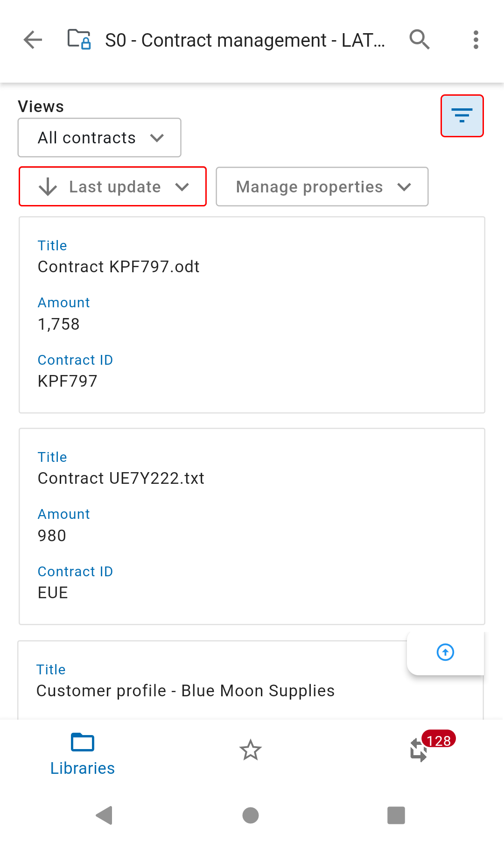The width and height of the screenshot is (504, 842).
Task: Open search with the magnifier icon
Action: (419, 40)
